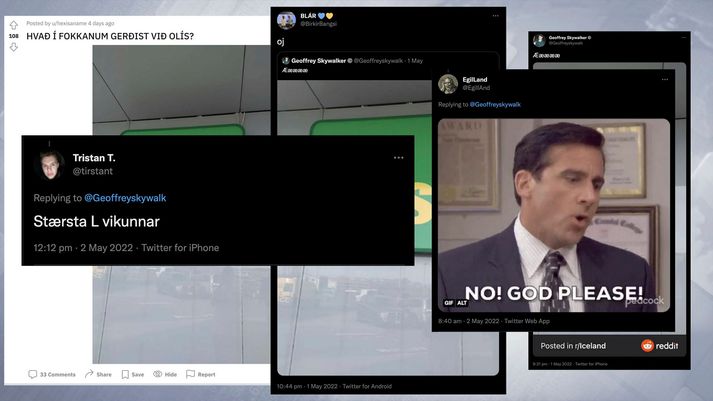Upvote the Reddit post about Olís

[x=14, y=25]
